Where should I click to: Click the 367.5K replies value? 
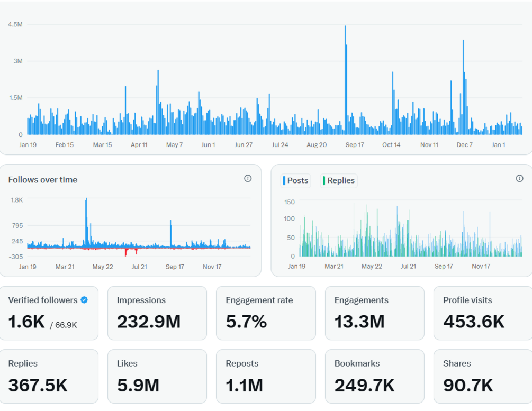[x=38, y=385]
